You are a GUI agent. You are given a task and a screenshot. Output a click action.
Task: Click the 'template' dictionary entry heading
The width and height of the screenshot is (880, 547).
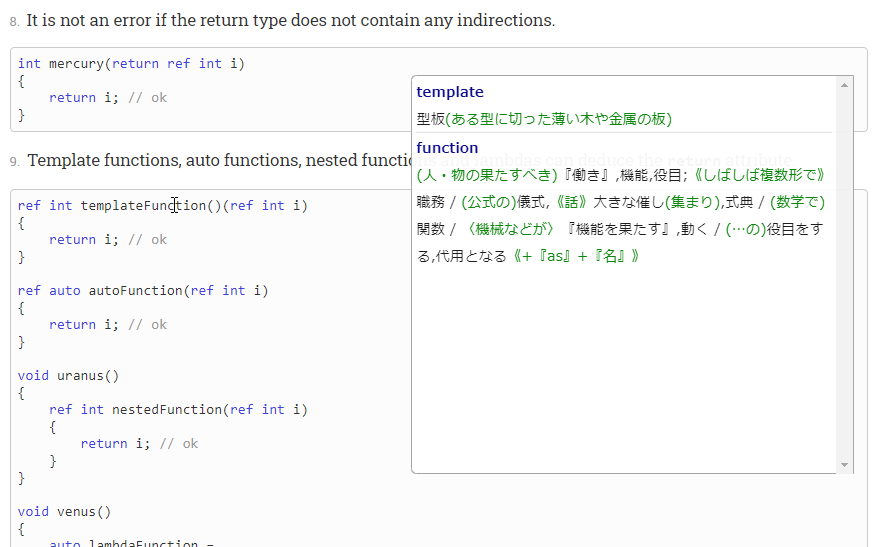click(449, 92)
